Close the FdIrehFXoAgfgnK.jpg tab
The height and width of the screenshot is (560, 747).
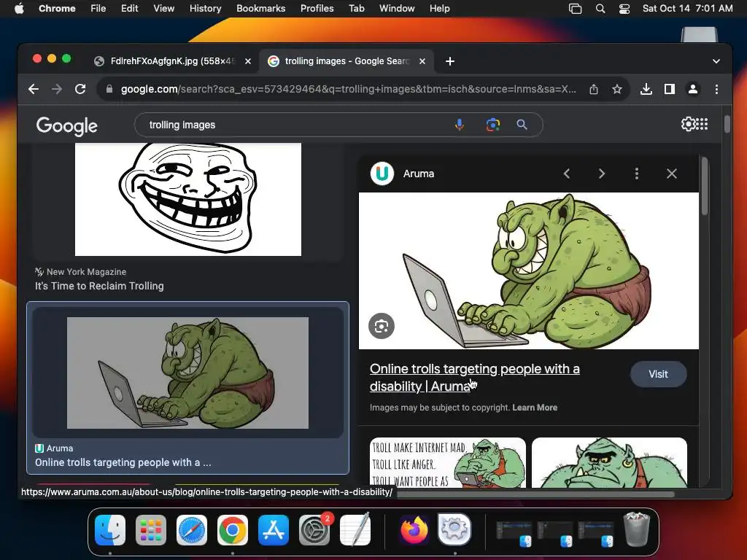coord(248,61)
